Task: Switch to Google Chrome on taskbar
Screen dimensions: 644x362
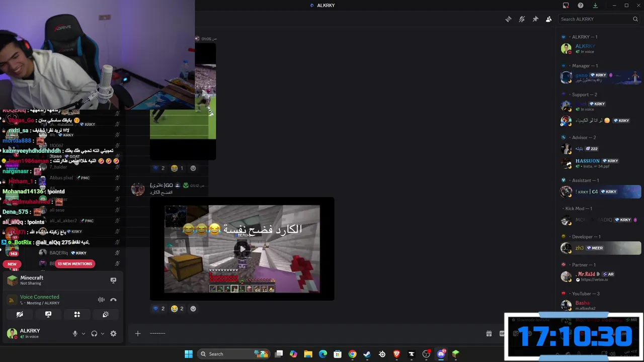Action: pyautogui.click(x=352, y=354)
